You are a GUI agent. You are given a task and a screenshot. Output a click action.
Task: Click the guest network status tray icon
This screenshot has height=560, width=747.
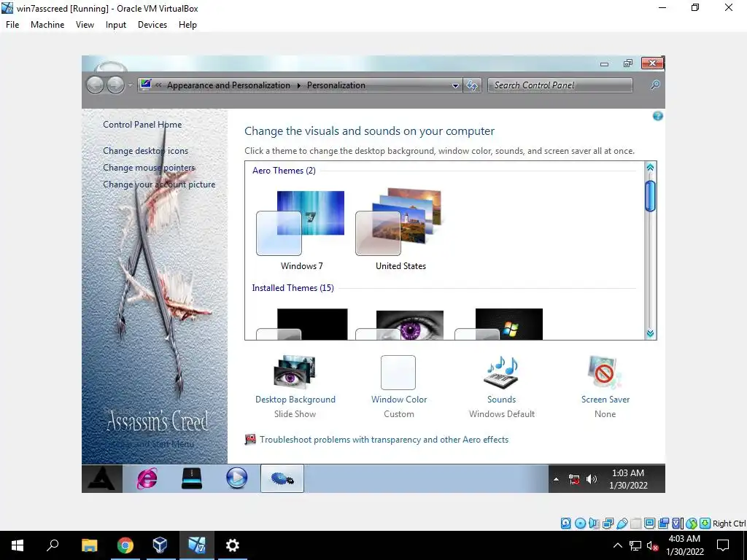coord(574,480)
